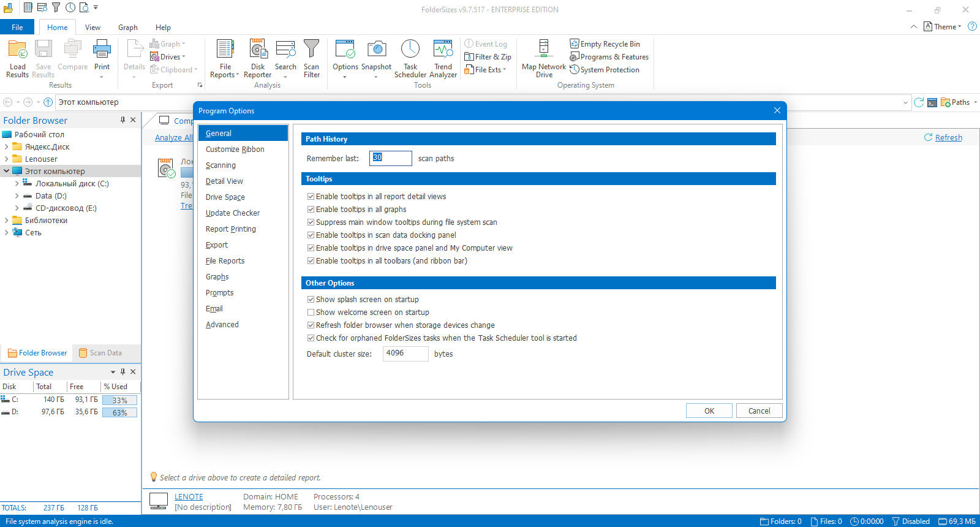
Task: Click the Cancel button
Action: (759, 411)
